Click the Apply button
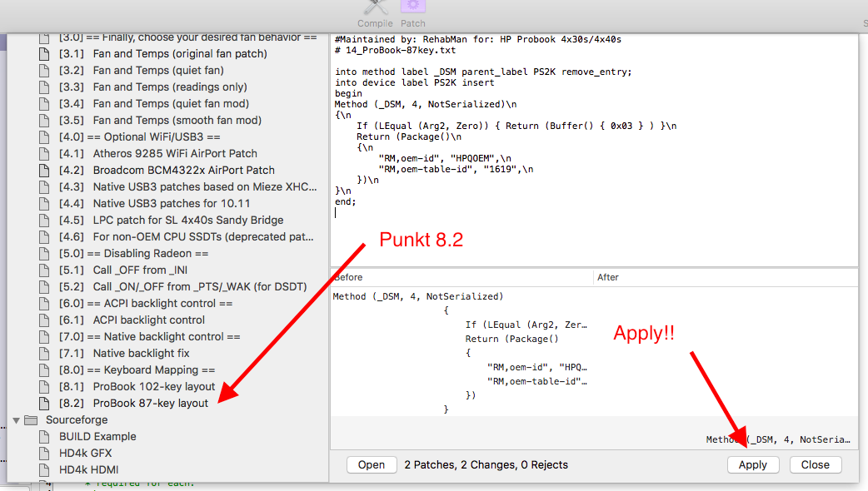The width and height of the screenshot is (868, 491). [753, 465]
